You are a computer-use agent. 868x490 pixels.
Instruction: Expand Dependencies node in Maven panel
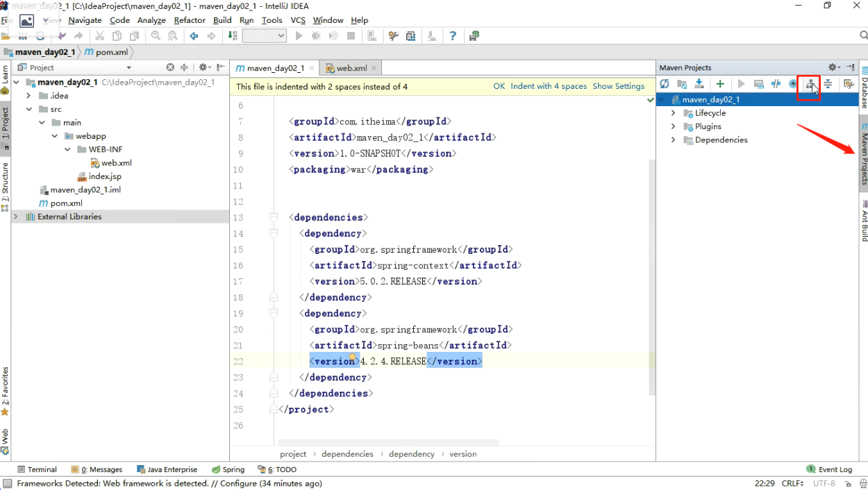[673, 140]
